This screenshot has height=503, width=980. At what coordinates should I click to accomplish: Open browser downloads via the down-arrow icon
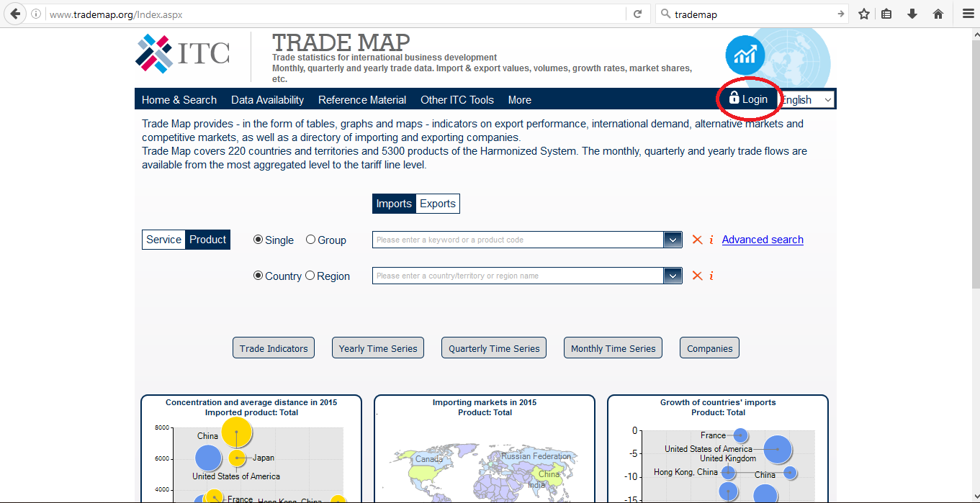(x=912, y=14)
